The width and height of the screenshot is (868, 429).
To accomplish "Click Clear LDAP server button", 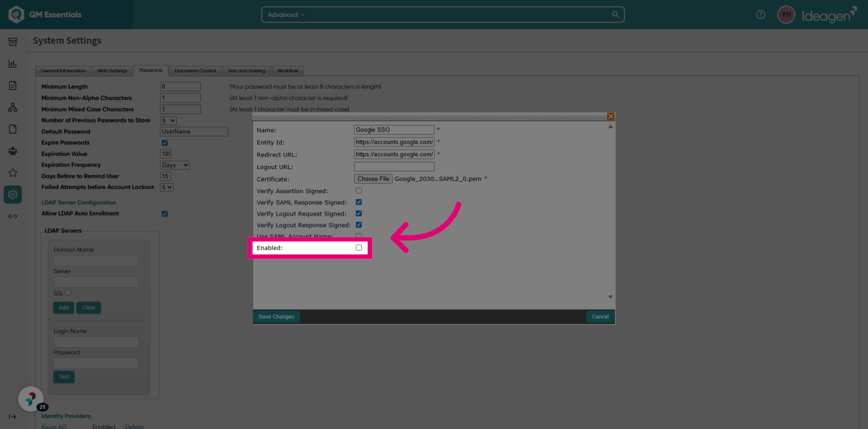I will pyautogui.click(x=89, y=308).
